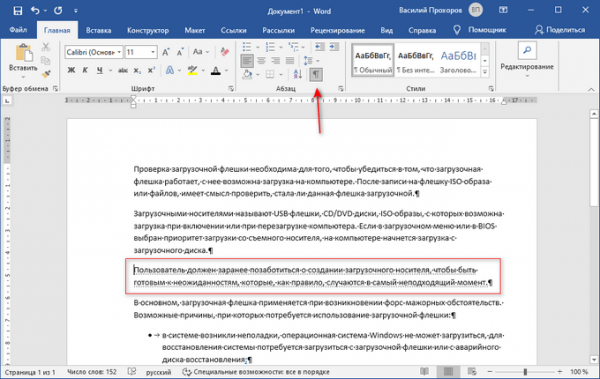This screenshot has height=379, width=600.
Task: Apply superscript formatting
Action: pyautogui.click(x=151, y=70)
